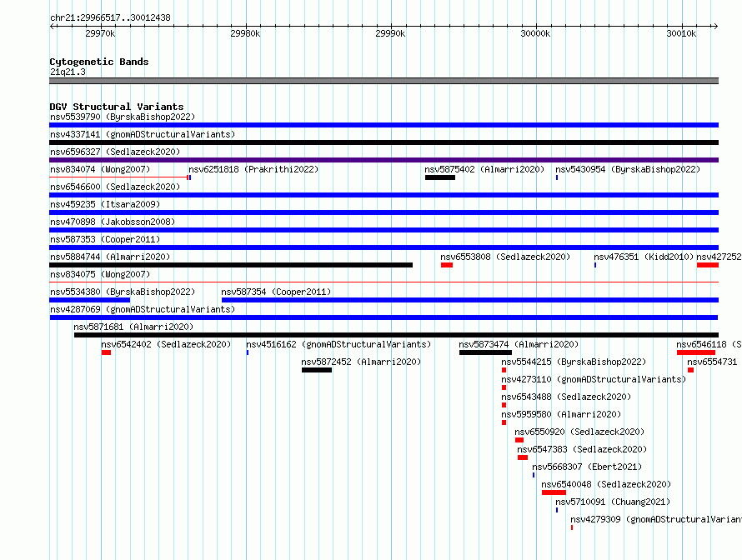Click nsv470898 (Jakobsson2008) label
The width and height of the screenshot is (742, 560).
click(x=113, y=222)
